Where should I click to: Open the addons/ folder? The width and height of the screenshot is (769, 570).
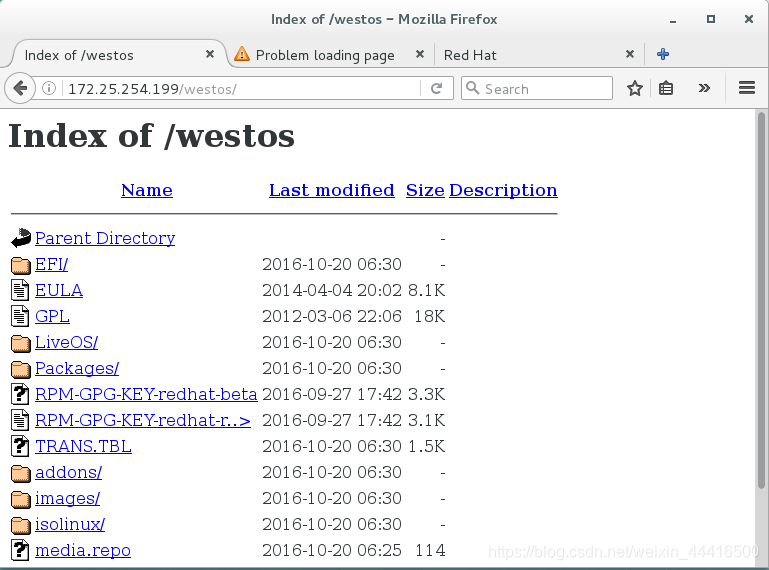click(x=69, y=472)
